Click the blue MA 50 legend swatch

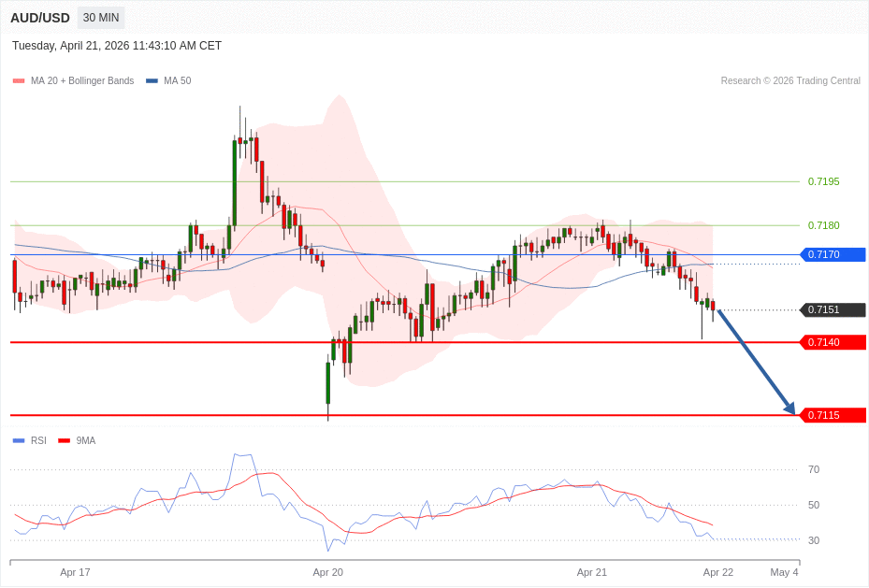(x=152, y=81)
